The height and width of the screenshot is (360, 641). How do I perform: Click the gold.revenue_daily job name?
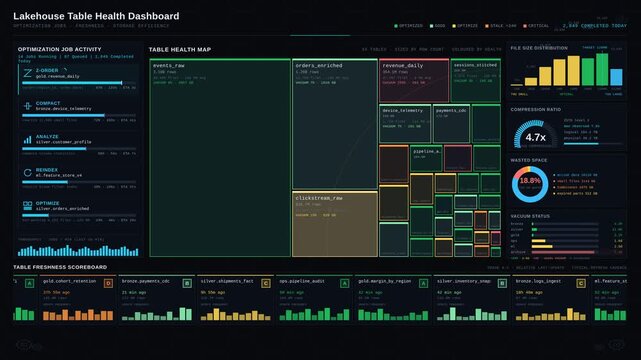point(58,76)
